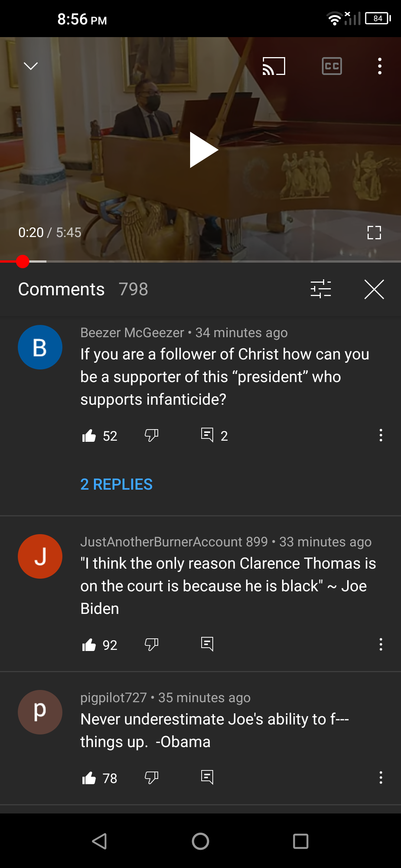Tap the Android back navigation button
401x868 pixels.
coord(100,841)
